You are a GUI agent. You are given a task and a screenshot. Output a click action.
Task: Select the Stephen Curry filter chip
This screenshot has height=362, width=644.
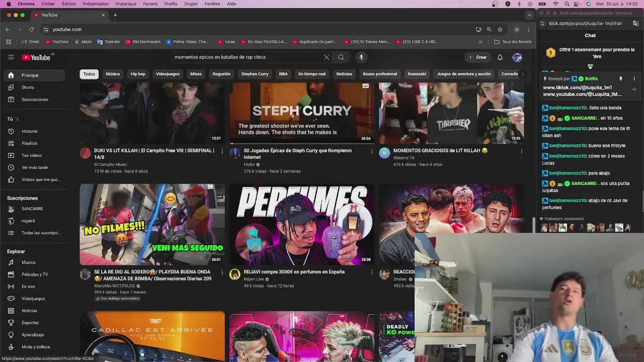pos(255,74)
